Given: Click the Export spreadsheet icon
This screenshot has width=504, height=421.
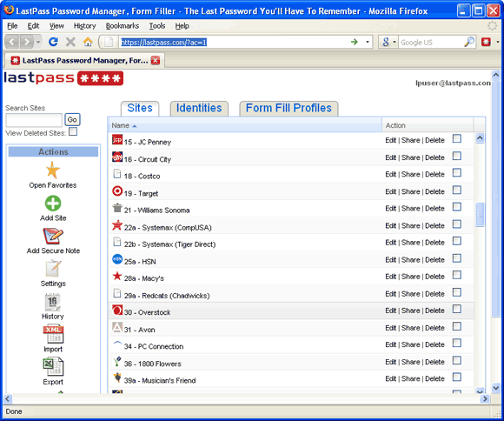Looking at the screenshot, I should tap(53, 366).
